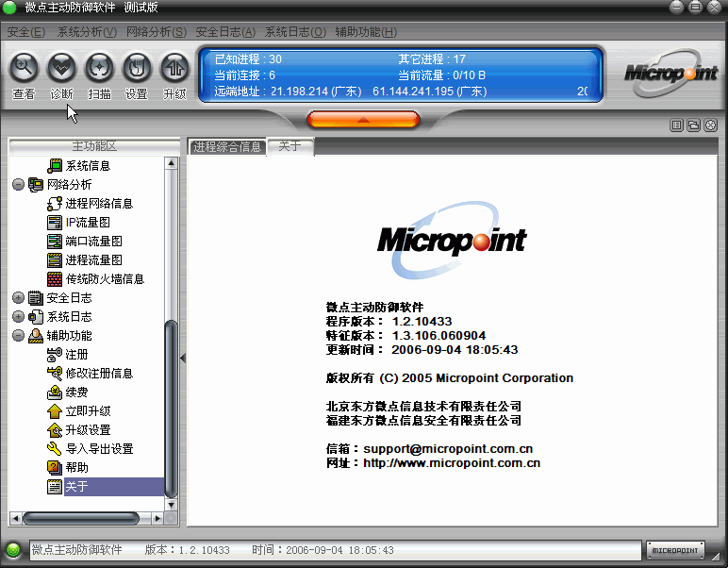The width and height of the screenshot is (728, 568).
Task: Expand the 系统日志 tree node
Action: (x=18, y=317)
